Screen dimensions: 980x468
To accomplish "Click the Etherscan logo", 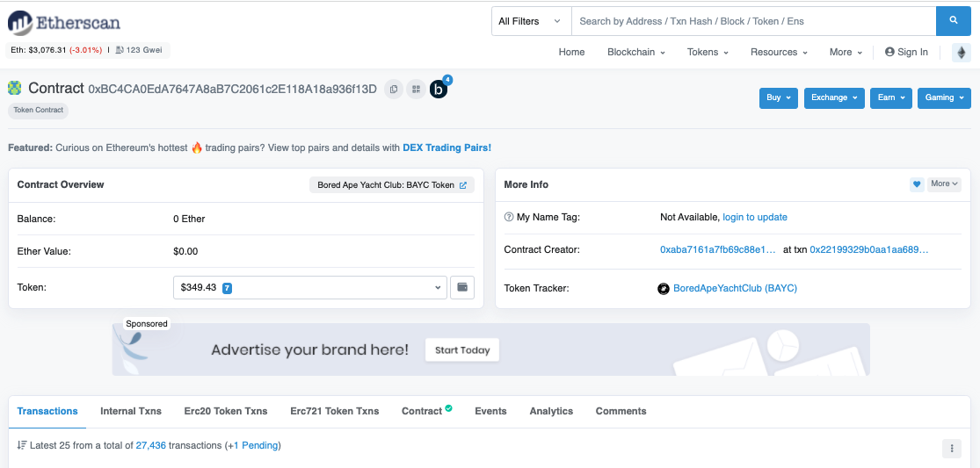I will click(64, 23).
